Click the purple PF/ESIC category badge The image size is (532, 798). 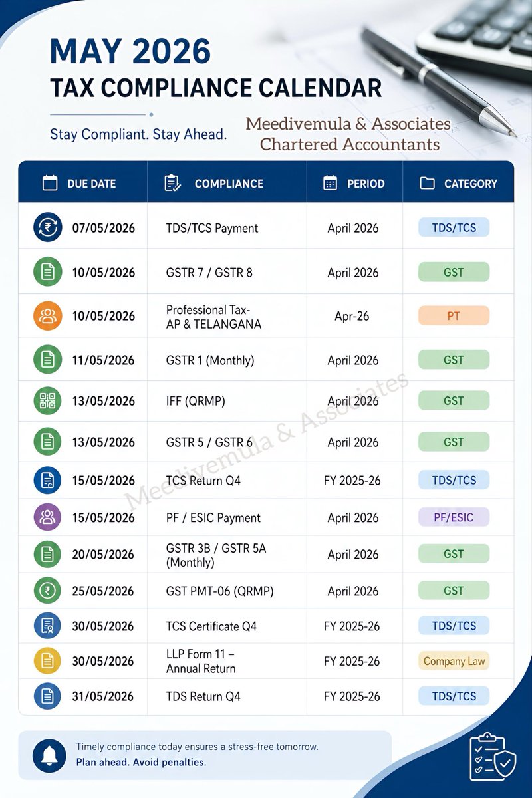click(454, 517)
